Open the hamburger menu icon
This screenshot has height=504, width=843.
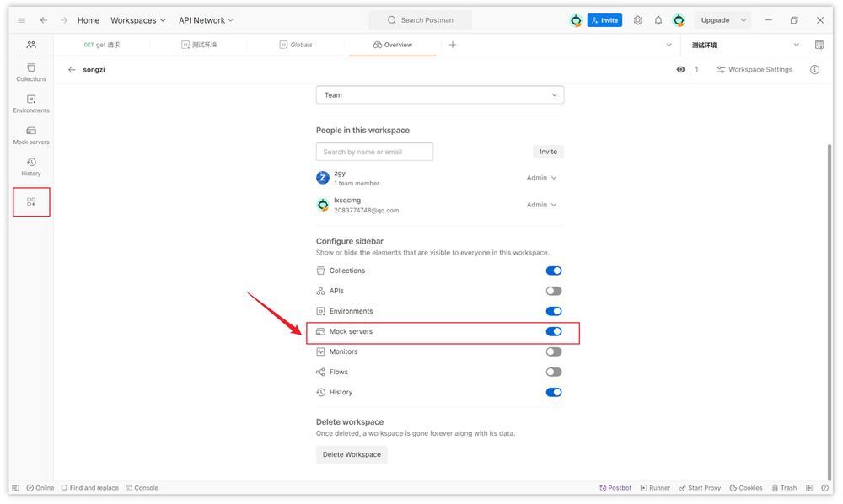click(22, 20)
